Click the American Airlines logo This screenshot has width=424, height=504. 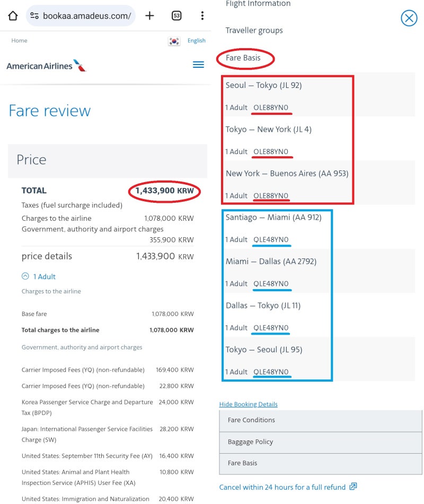(x=46, y=66)
